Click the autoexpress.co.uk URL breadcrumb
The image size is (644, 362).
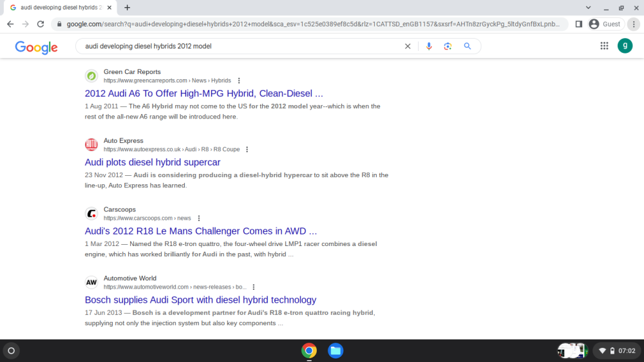(x=172, y=149)
